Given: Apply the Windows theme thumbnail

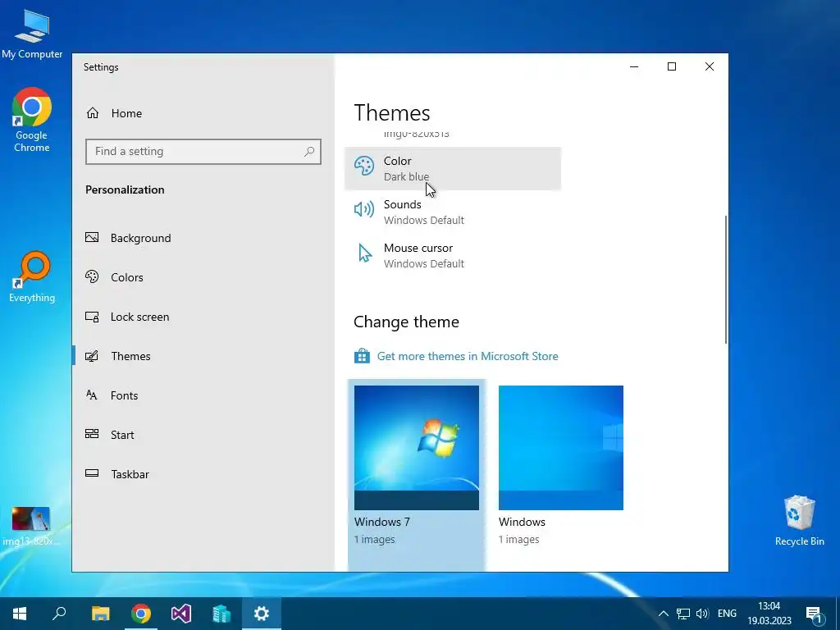Looking at the screenshot, I should coord(561,447).
